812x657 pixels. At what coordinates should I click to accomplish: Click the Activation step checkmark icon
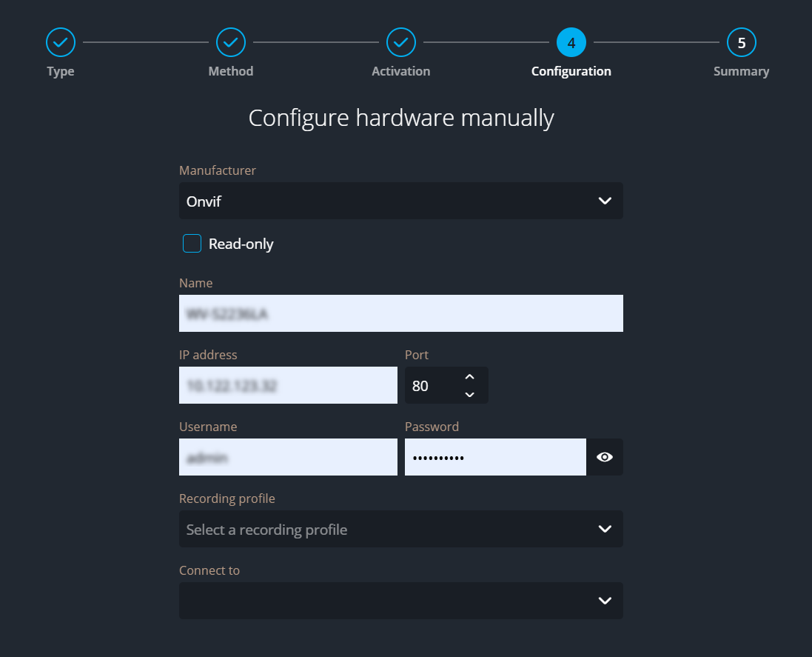tap(401, 43)
